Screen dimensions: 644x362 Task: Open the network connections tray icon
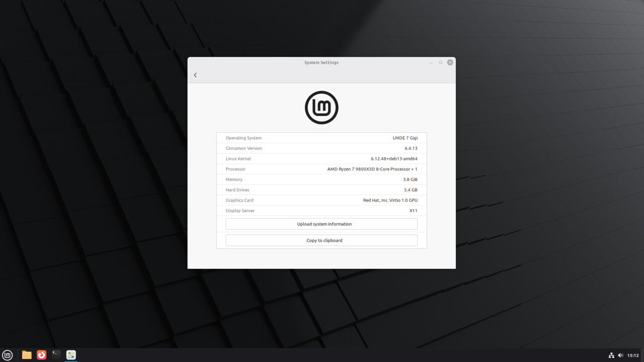[x=611, y=355]
